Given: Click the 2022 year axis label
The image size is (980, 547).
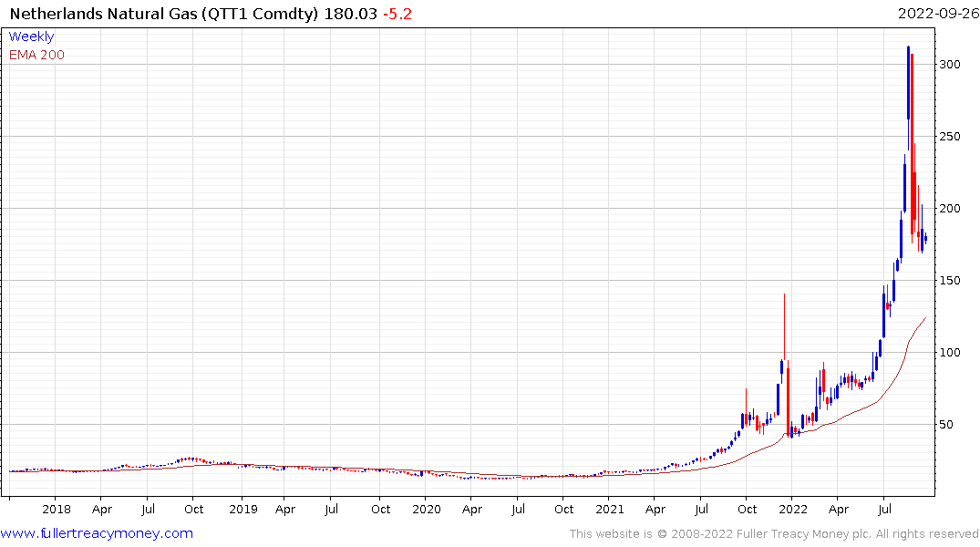Looking at the screenshot, I should click(x=792, y=509).
